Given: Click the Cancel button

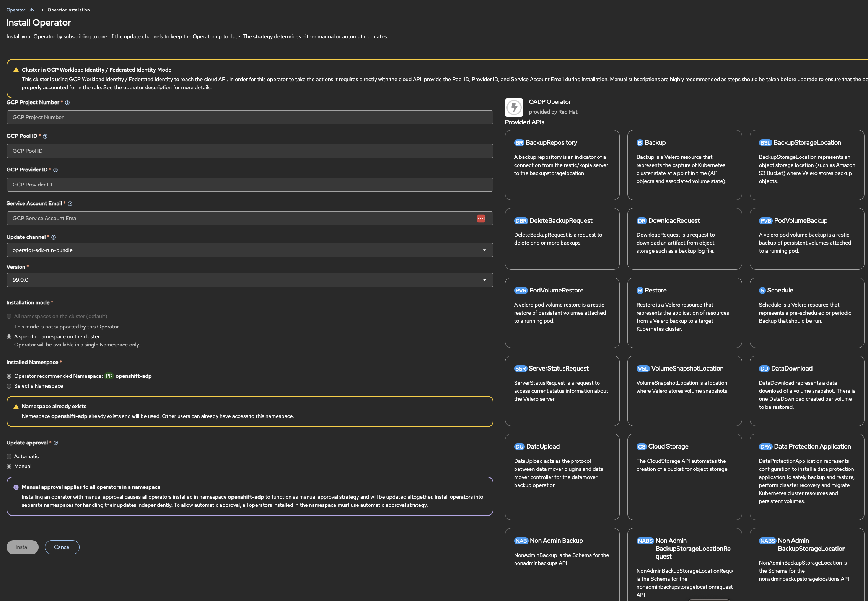Looking at the screenshot, I should [62, 547].
